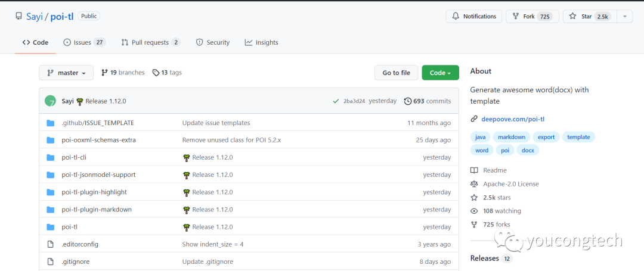View the 13 tags link
The height and width of the screenshot is (271, 644).
pos(167,73)
